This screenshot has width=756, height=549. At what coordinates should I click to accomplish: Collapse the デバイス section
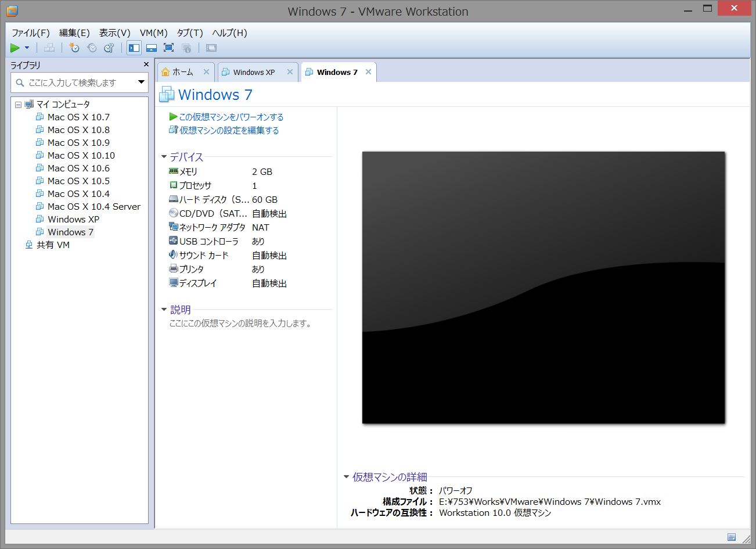(164, 157)
